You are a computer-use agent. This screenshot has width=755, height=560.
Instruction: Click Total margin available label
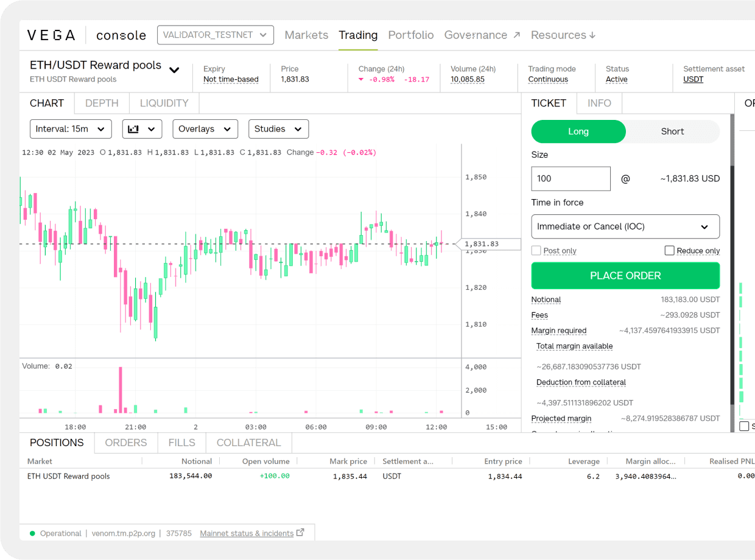[x=574, y=346]
